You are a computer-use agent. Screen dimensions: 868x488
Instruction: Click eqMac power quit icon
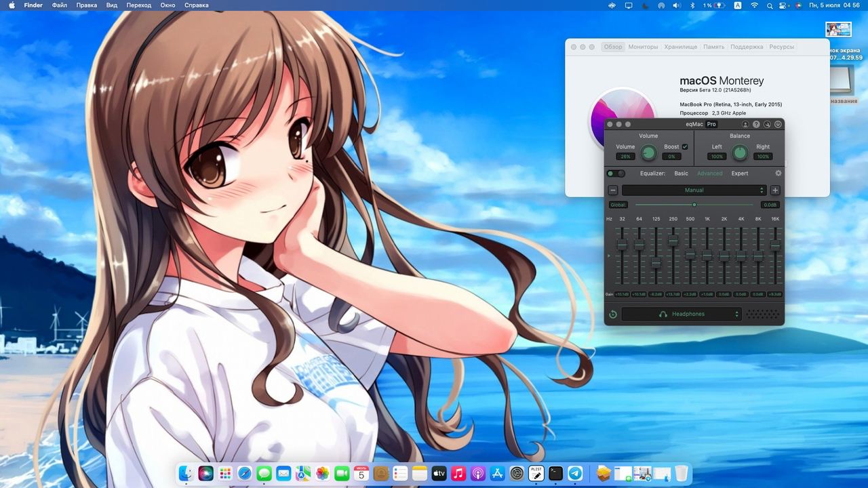[778, 125]
